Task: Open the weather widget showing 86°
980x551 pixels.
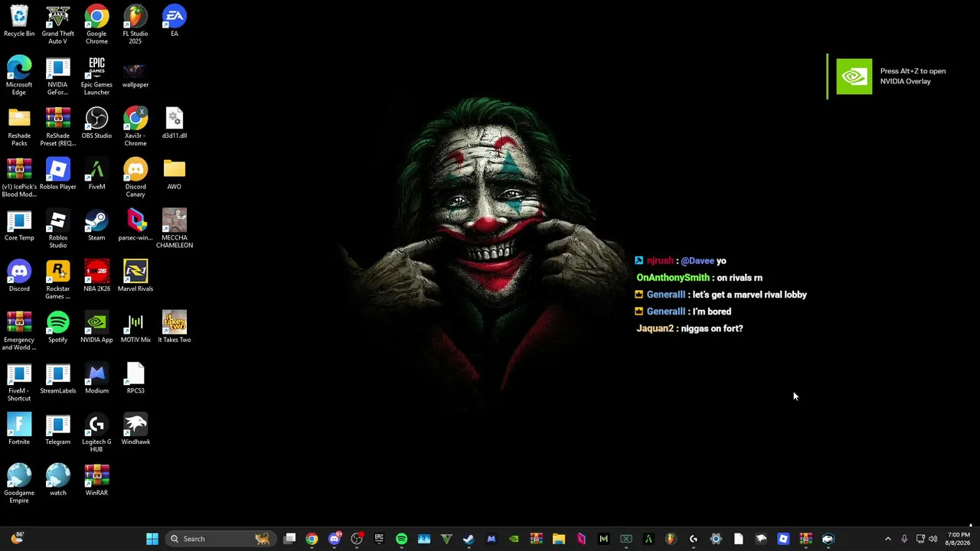Action: point(16,539)
